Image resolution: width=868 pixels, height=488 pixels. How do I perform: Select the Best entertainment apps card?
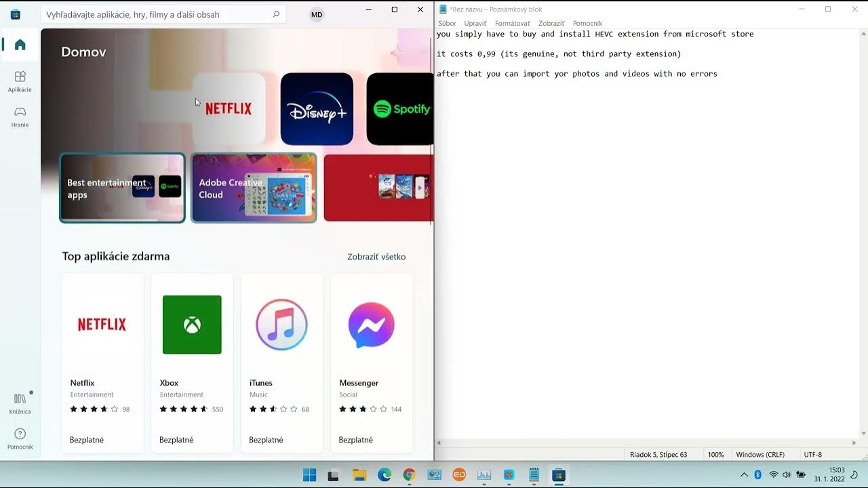(x=122, y=188)
